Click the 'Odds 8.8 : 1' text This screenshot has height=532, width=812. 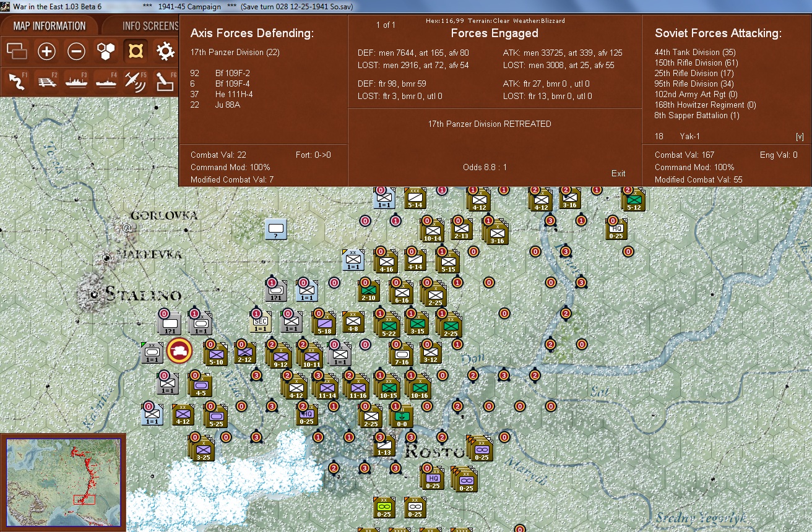pos(485,168)
